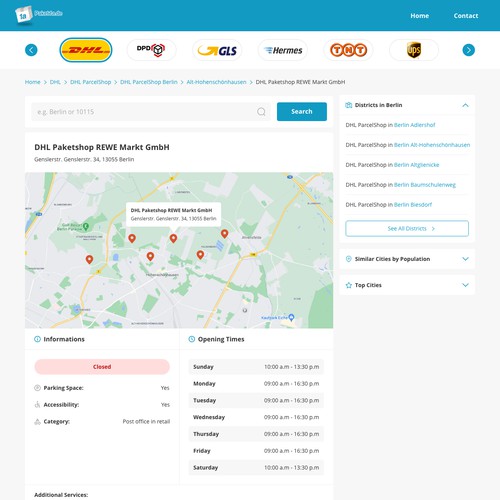Go to Alt-Hohenschönhausen breadcrumb
500x500 pixels.
(x=216, y=82)
